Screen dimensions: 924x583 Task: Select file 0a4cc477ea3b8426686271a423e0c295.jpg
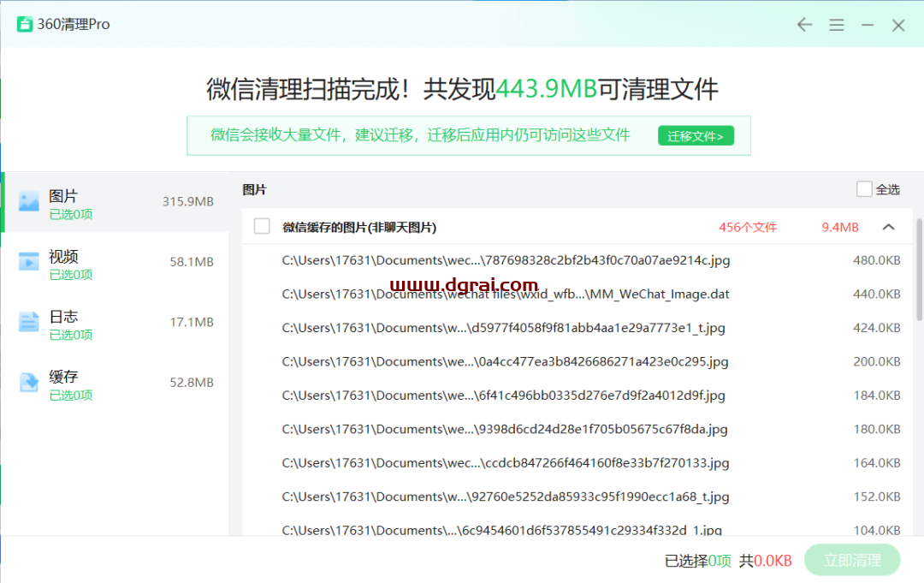pyautogui.click(x=577, y=361)
